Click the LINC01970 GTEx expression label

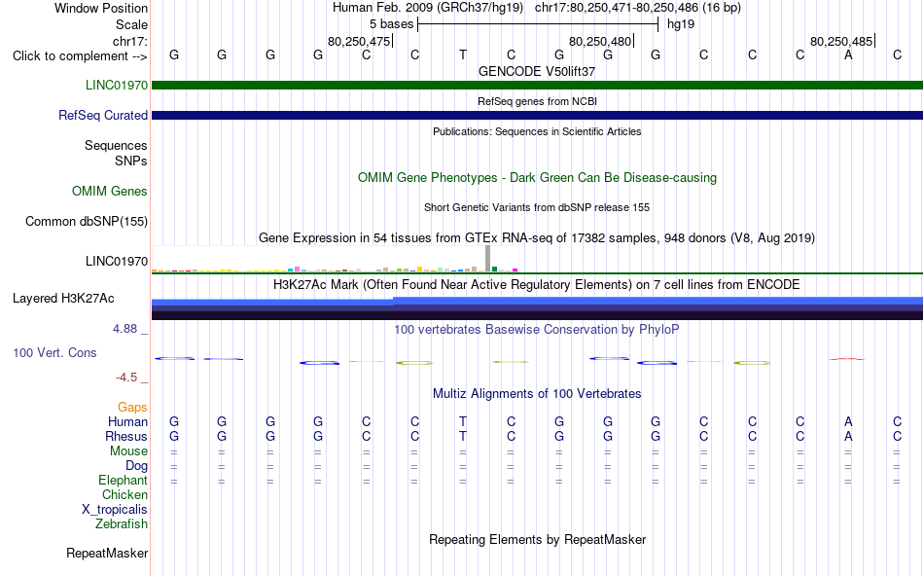coord(117,261)
